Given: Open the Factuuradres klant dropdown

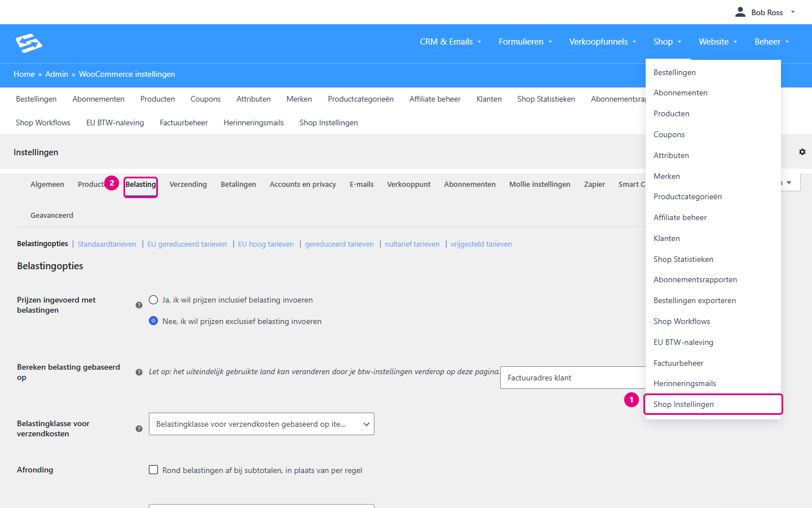Looking at the screenshot, I should tap(573, 378).
